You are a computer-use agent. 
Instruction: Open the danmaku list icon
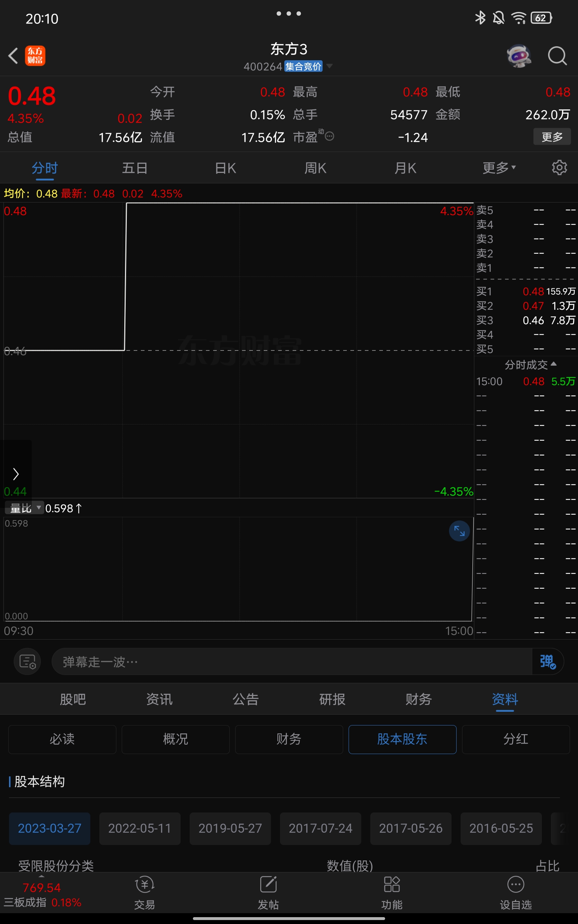pos(27,661)
